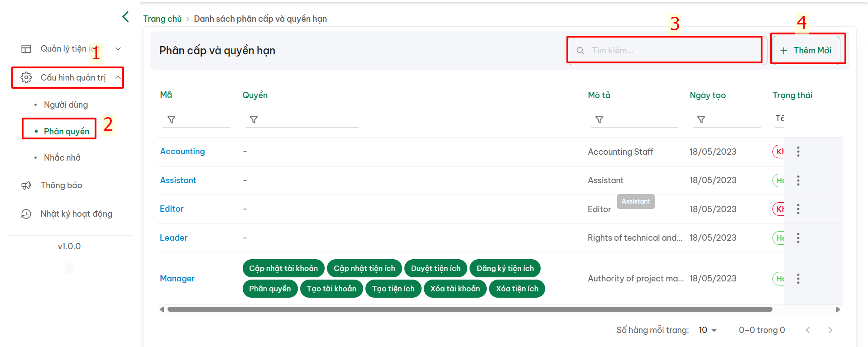The height and width of the screenshot is (347, 868).
Task: Sort by the Mô tả column header
Action: click(599, 95)
